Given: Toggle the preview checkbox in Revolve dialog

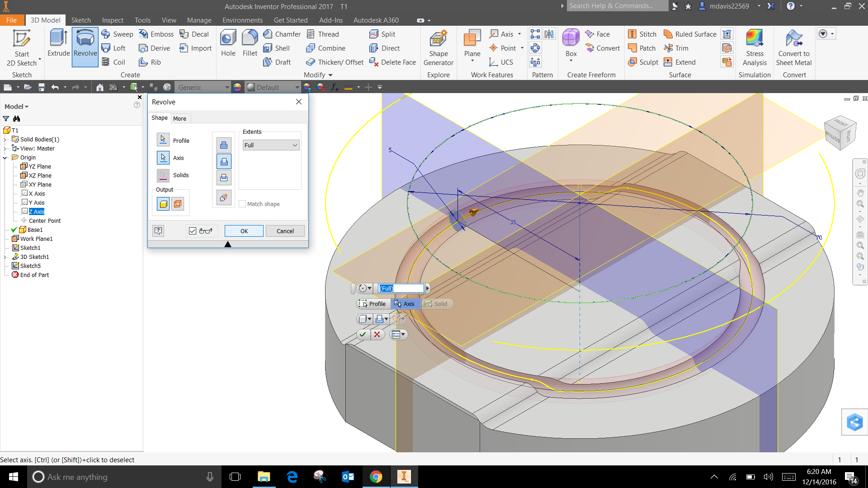Looking at the screenshot, I should [x=193, y=230].
